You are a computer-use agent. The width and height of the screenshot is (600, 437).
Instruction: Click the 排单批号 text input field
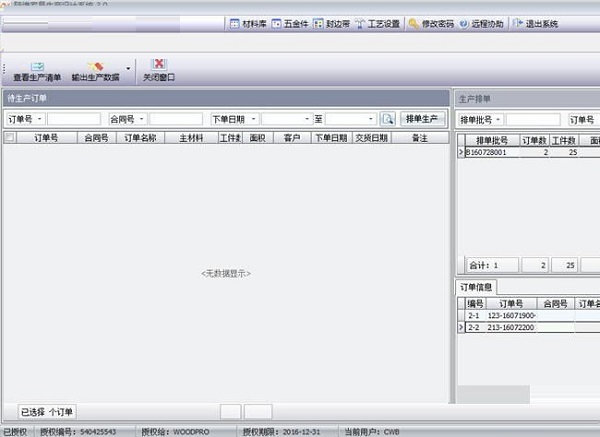[x=533, y=120]
